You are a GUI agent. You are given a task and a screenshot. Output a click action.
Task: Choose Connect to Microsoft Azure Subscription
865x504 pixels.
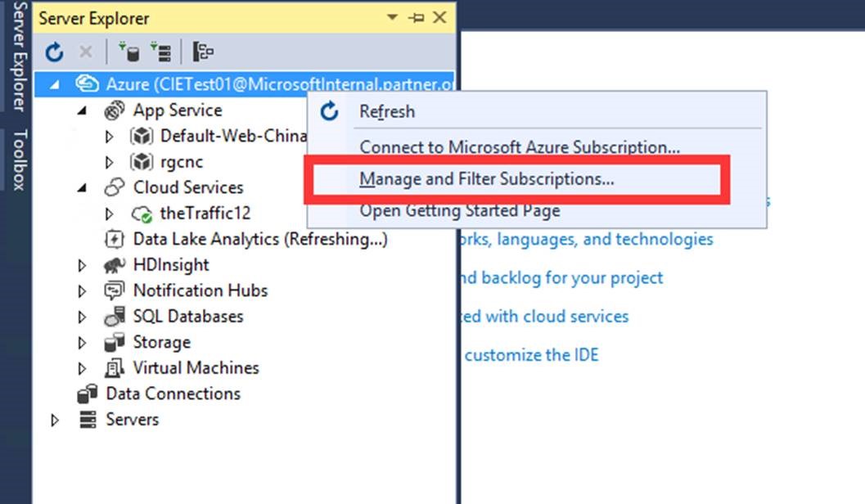click(520, 148)
